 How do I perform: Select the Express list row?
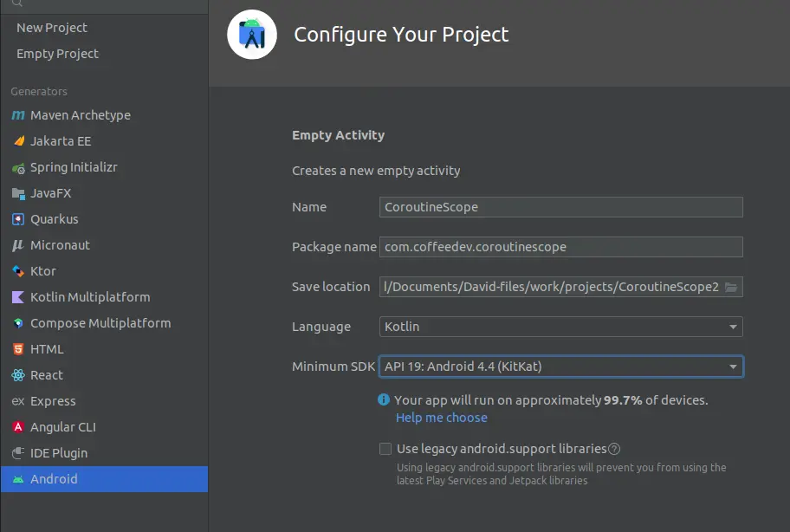pos(104,401)
